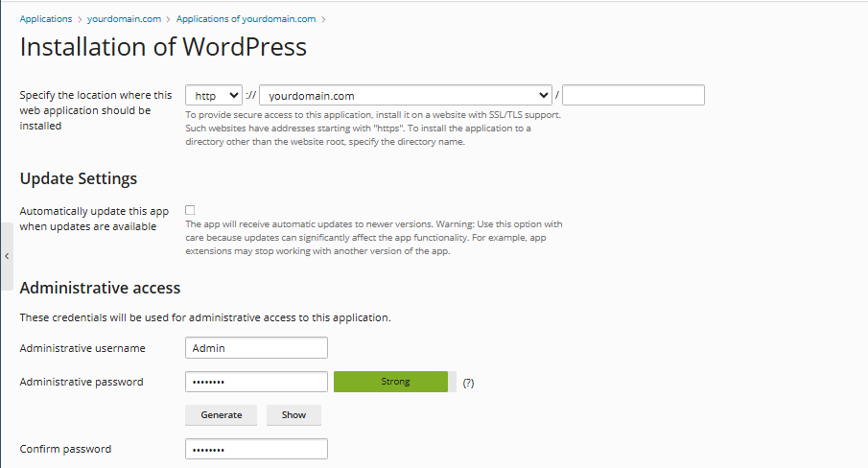The width and height of the screenshot is (868, 468).
Task: Generate a new password
Action: [221, 415]
